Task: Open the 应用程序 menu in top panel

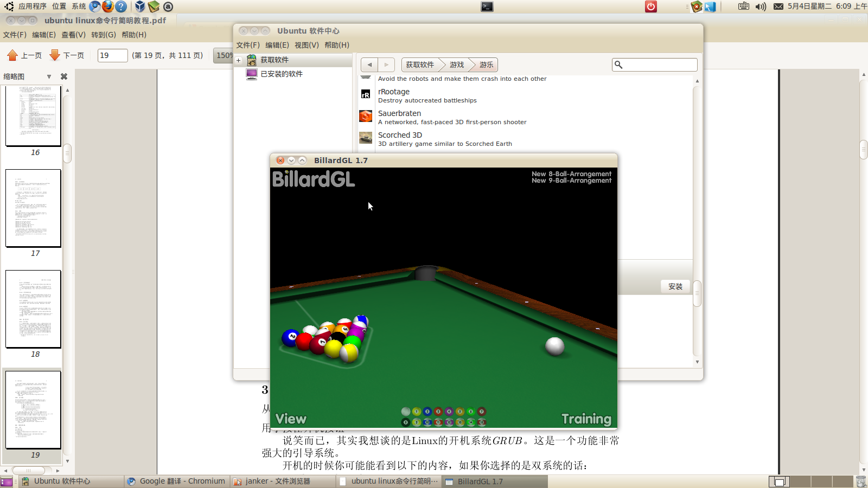Action: tap(33, 7)
